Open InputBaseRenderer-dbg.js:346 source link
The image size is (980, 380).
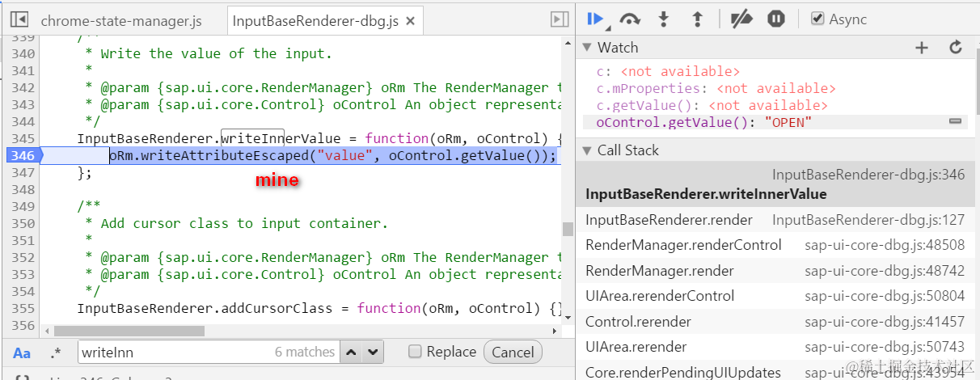click(868, 175)
